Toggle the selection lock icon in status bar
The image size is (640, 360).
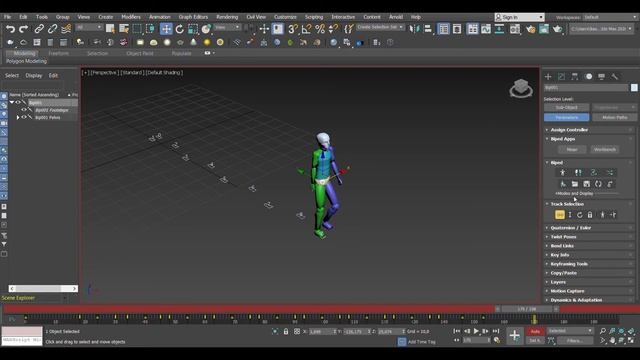pos(286,331)
